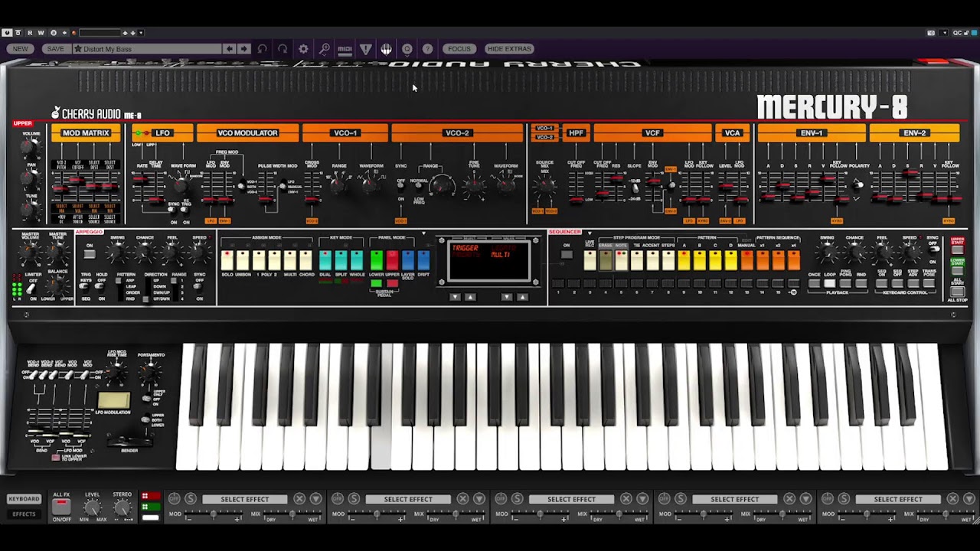Toggle the arpeggio Sync switch

[199, 287]
